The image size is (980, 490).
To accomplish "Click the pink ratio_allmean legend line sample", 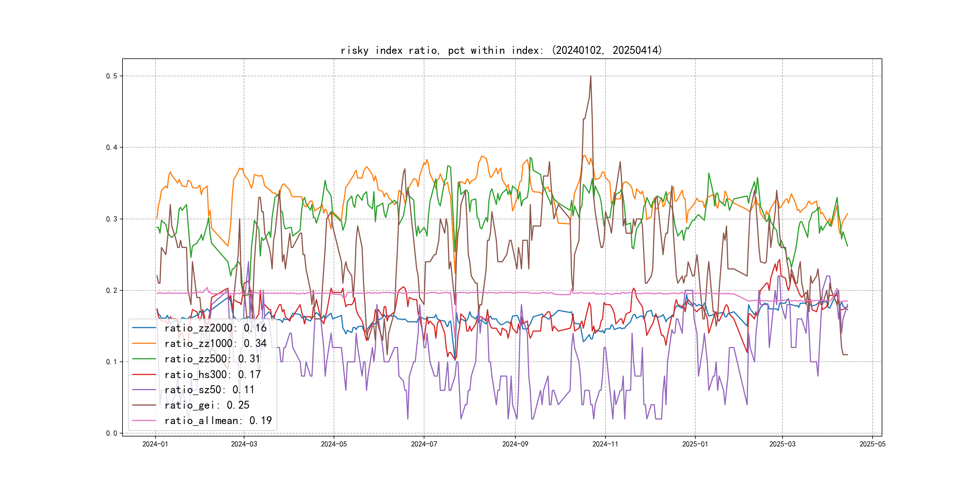I will coord(144,420).
